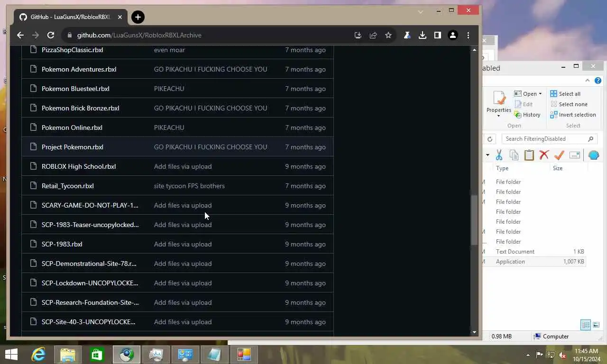607x364 pixels.
Task: Click Select all in Explorer ribbon
Action: (565, 94)
